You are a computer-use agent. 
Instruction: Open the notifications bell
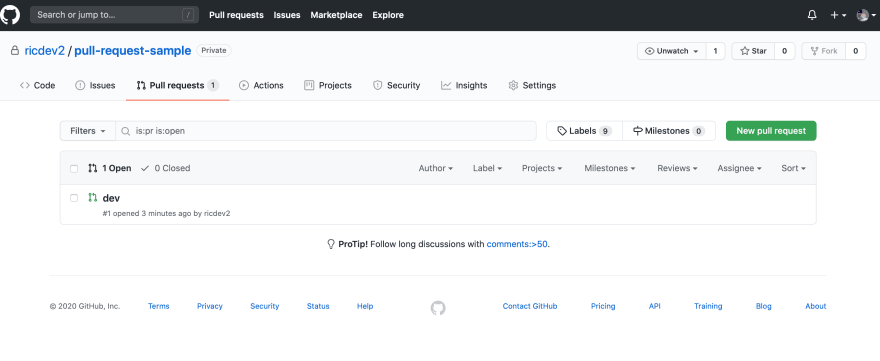pyautogui.click(x=812, y=15)
